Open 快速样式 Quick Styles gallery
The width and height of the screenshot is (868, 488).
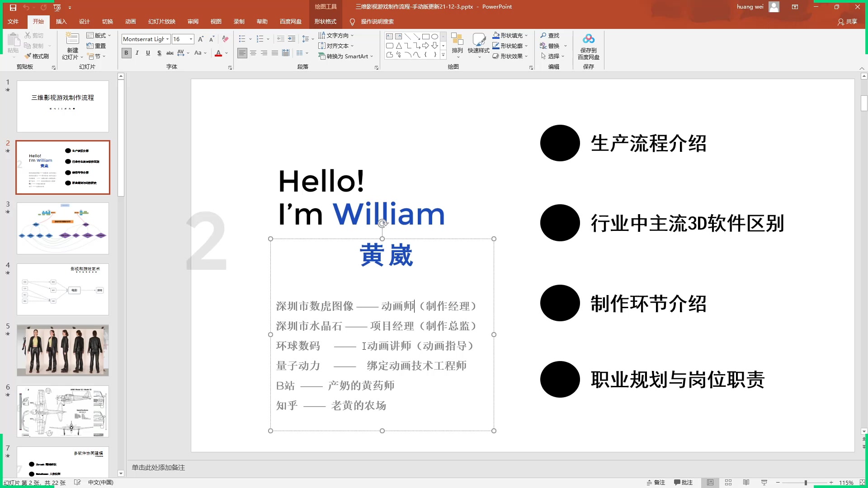click(479, 45)
